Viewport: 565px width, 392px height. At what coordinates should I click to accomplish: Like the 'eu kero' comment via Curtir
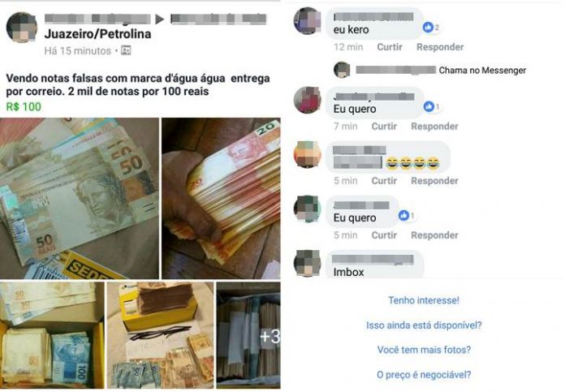pyautogui.click(x=390, y=47)
